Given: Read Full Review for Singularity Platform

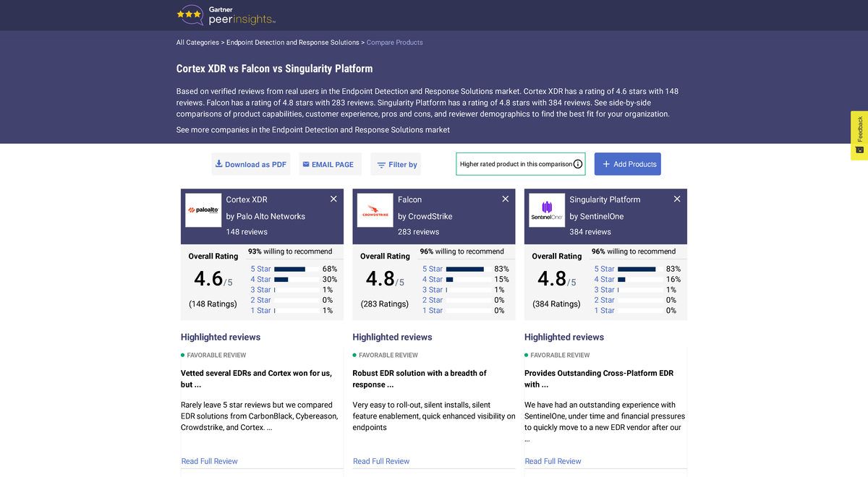Looking at the screenshot, I should [553, 461].
